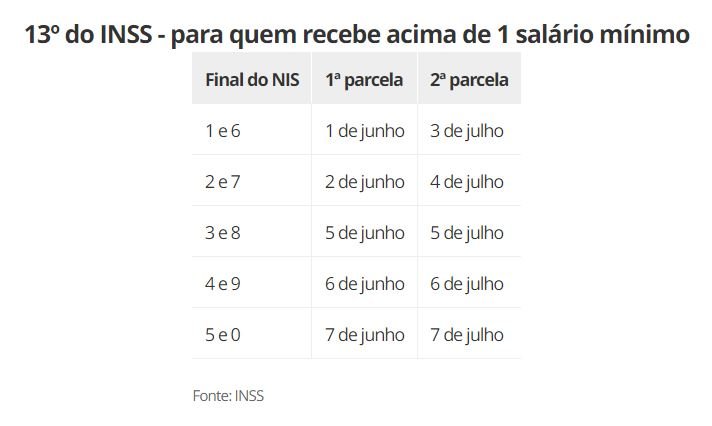Click the "5 de julho" date cell
712x426 pixels.
pyautogui.click(x=467, y=233)
